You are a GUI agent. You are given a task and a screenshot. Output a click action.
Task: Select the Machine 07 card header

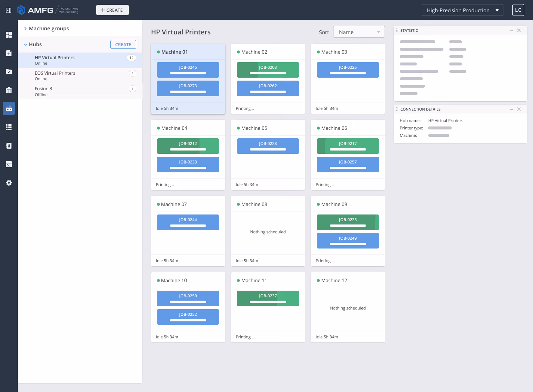coord(188,204)
